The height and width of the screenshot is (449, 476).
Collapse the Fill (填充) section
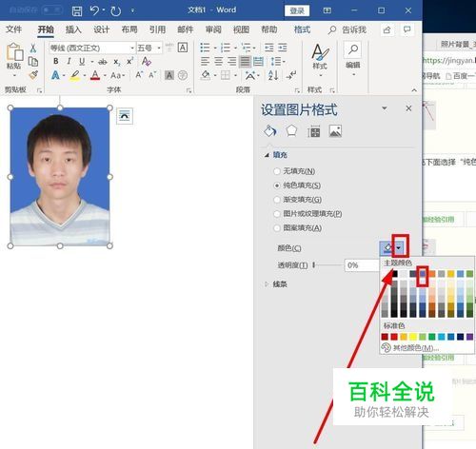pyautogui.click(x=267, y=155)
